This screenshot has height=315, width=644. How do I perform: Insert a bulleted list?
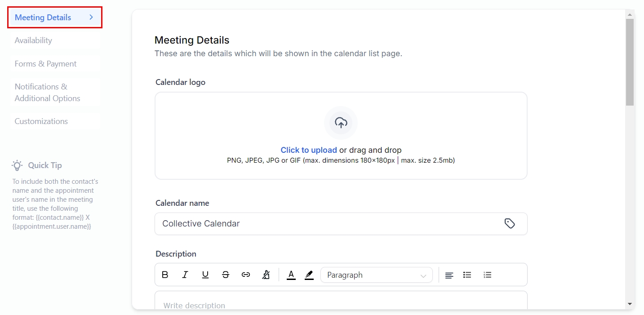tap(467, 275)
